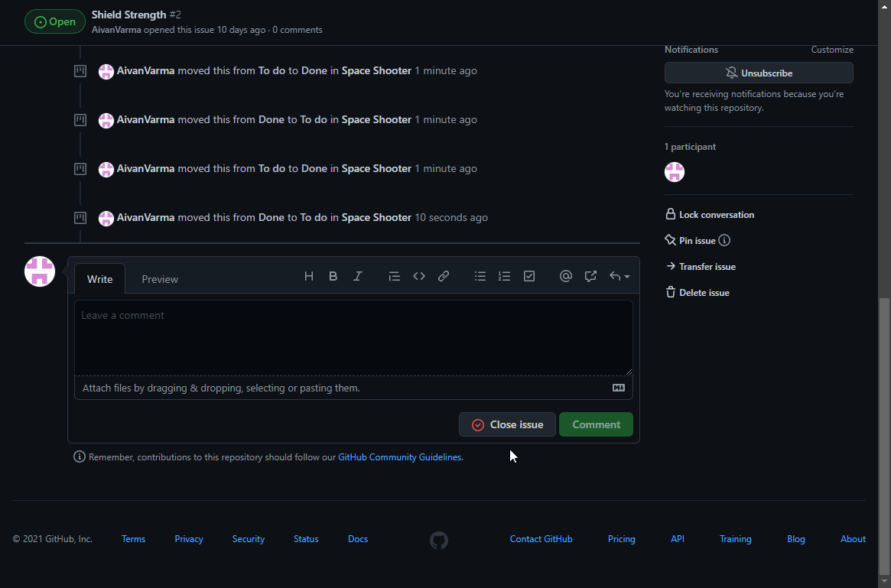Click Delete issue
This screenshot has width=891, height=588.
pos(698,293)
